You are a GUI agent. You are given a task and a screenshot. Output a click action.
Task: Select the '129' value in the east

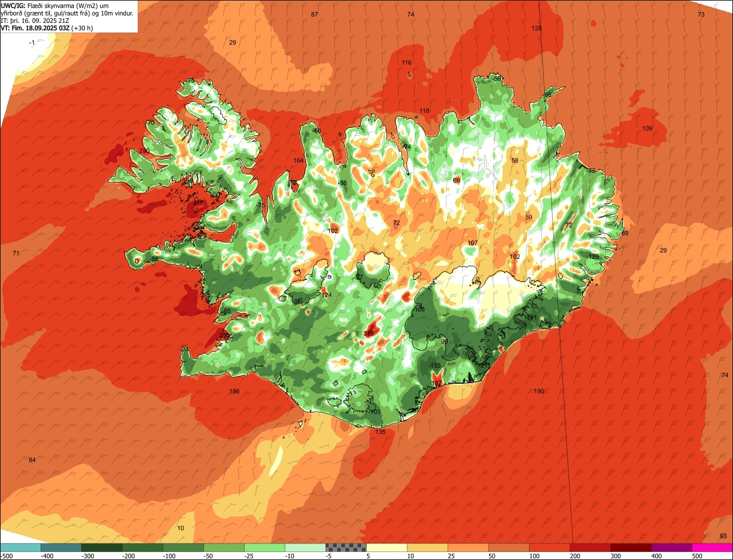[x=594, y=257]
